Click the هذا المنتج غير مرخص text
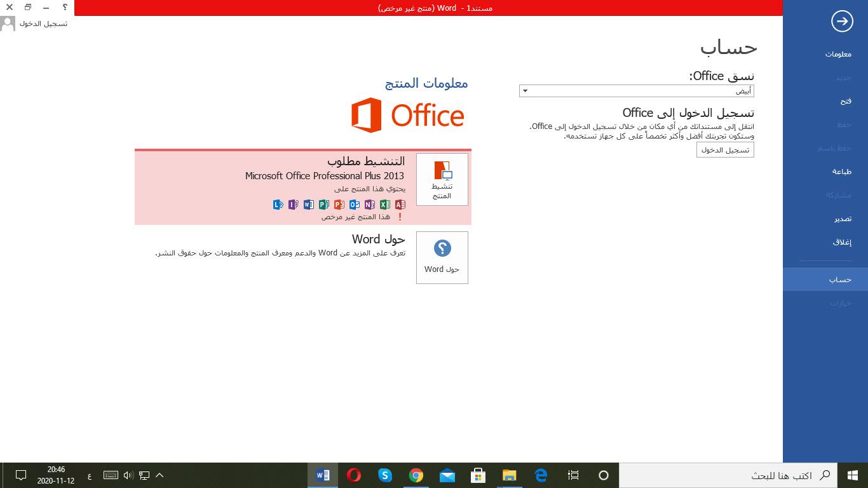The width and height of the screenshot is (868, 488). tap(356, 217)
